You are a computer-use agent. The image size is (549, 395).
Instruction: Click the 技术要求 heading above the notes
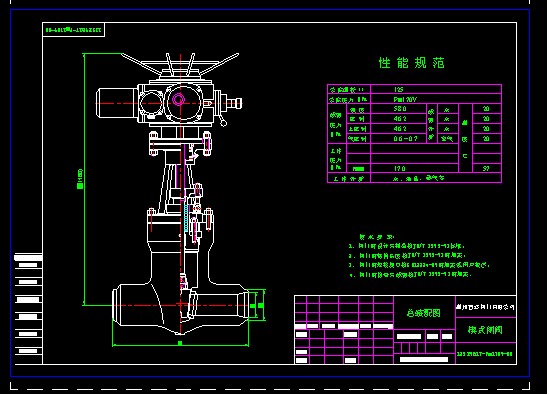[x=377, y=237]
